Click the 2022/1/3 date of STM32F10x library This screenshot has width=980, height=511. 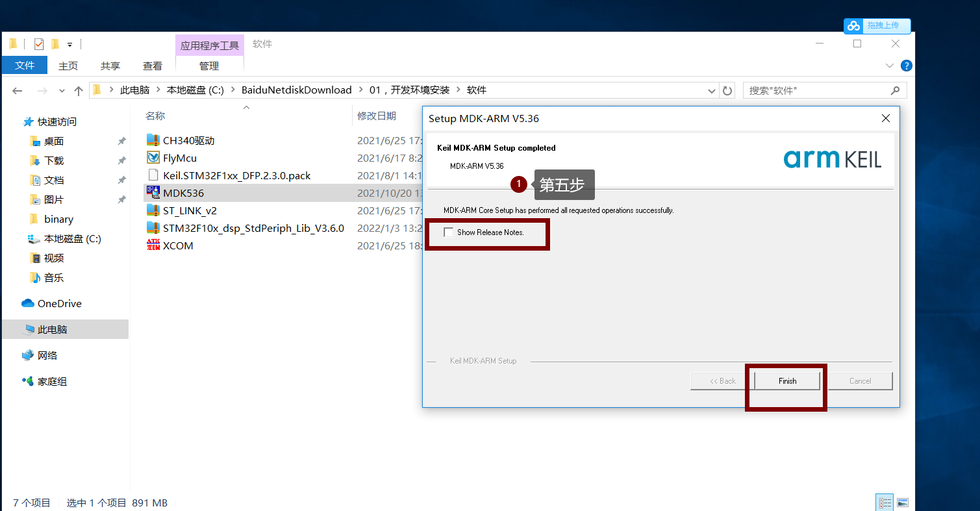[389, 228]
